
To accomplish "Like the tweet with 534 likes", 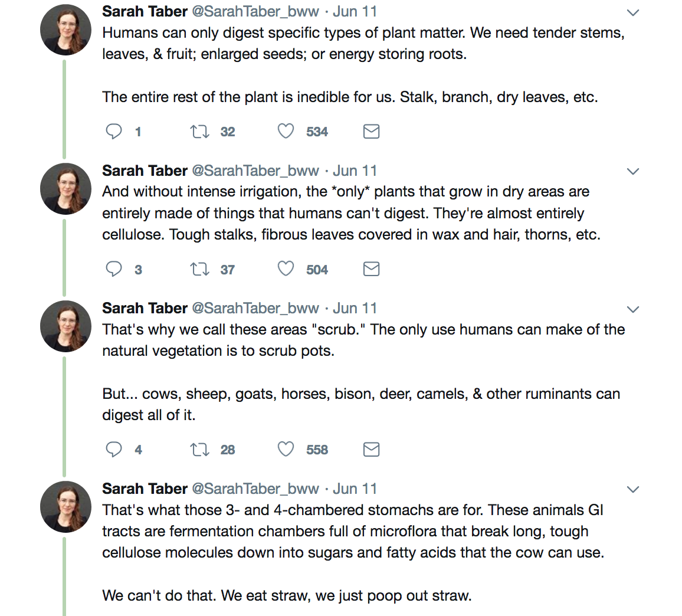I will click(x=286, y=131).
